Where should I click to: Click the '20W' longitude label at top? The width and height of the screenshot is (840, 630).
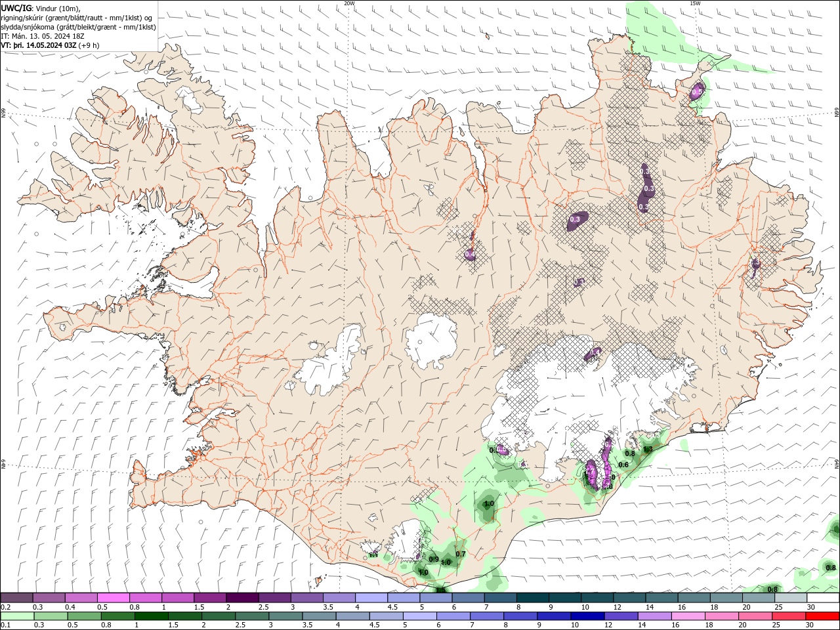pyautogui.click(x=350, y=3)
